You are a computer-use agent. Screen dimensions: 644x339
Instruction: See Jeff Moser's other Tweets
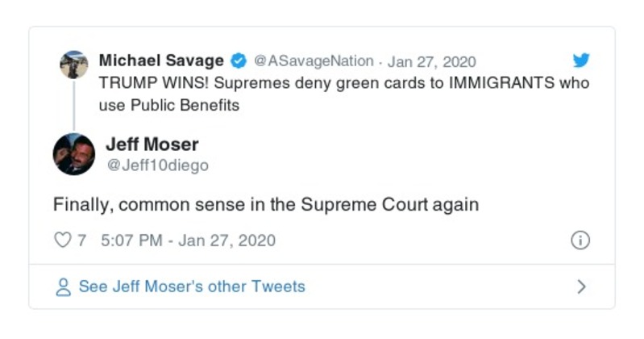[192, 287]
